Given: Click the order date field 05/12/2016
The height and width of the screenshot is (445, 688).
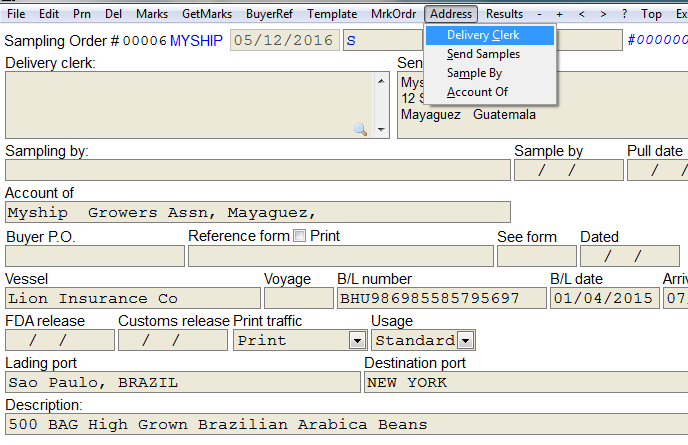Looking at the screenshot, I should (x=285, y=40).
